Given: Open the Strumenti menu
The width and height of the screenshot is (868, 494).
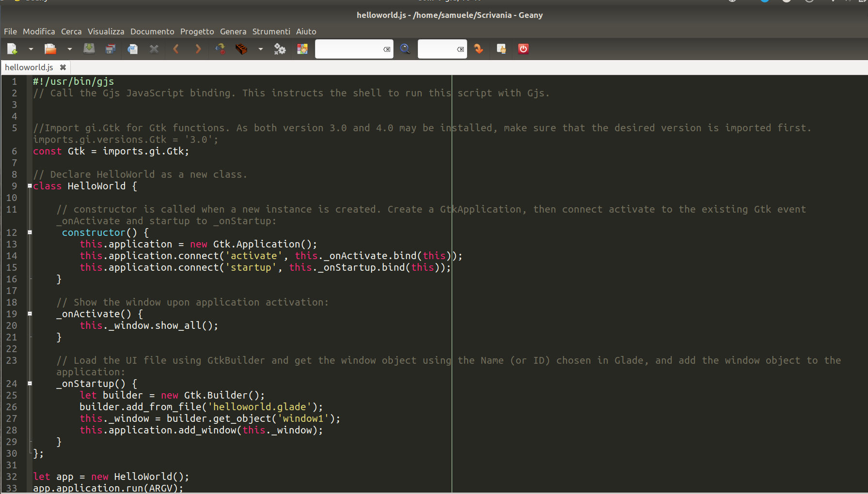Looking at the screenshot, I should pos(271,31).
